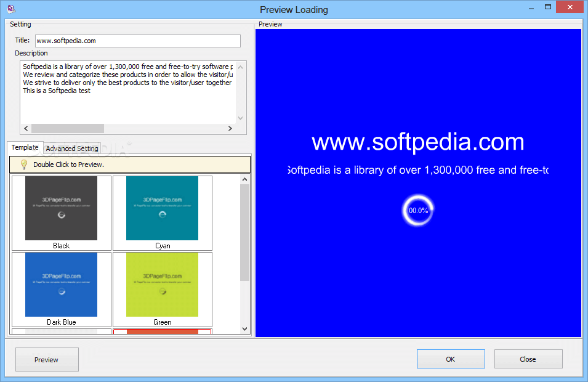Click the Close button at bottom

[528, 359]
